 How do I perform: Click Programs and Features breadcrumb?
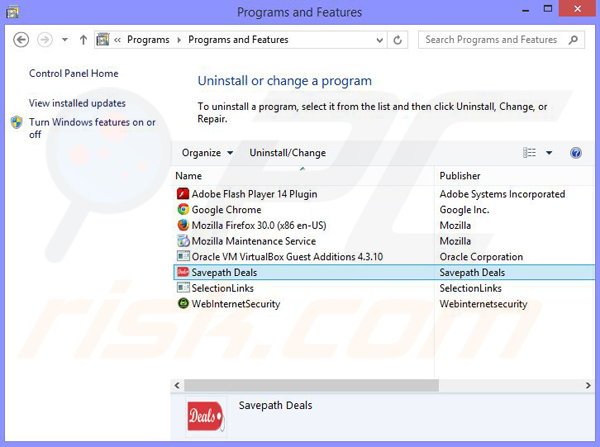[x=238, y=40]
